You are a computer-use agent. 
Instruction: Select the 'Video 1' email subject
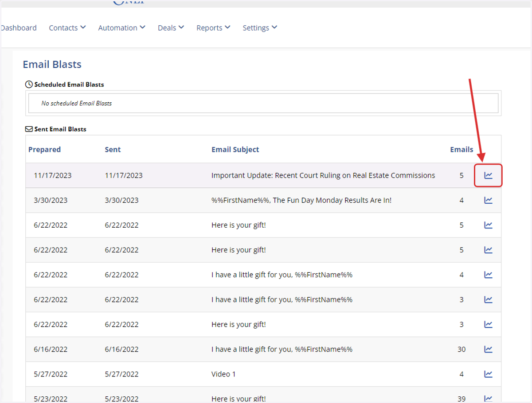point(223,374)
